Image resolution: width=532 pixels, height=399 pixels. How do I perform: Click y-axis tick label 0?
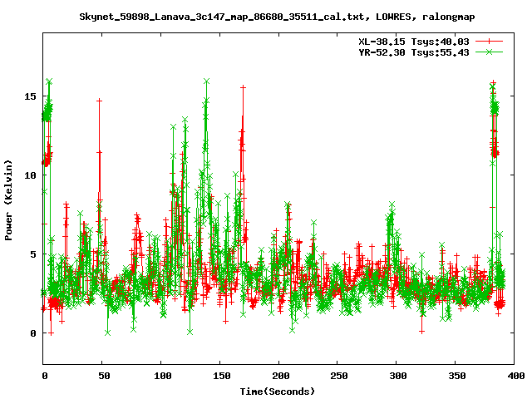click(x=33, y=333)
